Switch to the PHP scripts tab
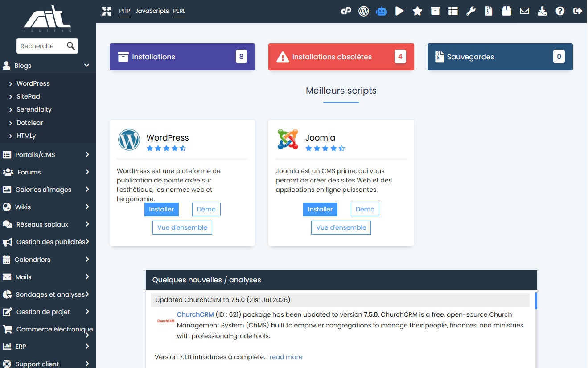This screenshot has height=368, width=588. click(124, 11)
